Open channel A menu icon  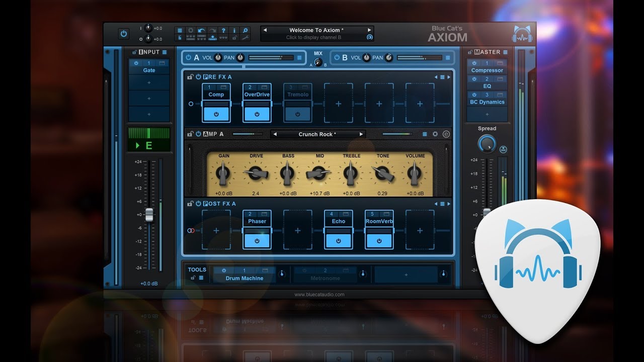(x=299, y=57)
